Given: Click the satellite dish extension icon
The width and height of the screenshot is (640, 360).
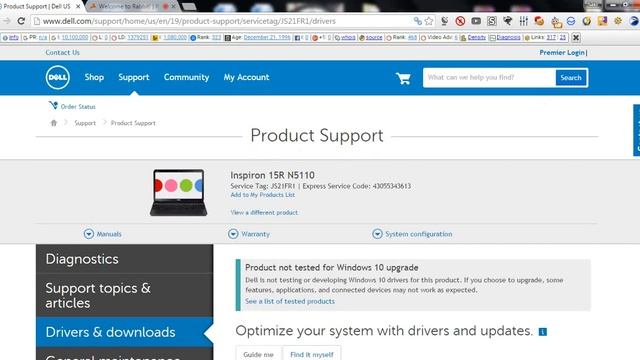Looking at the screenshot, I should click(444, 21).
